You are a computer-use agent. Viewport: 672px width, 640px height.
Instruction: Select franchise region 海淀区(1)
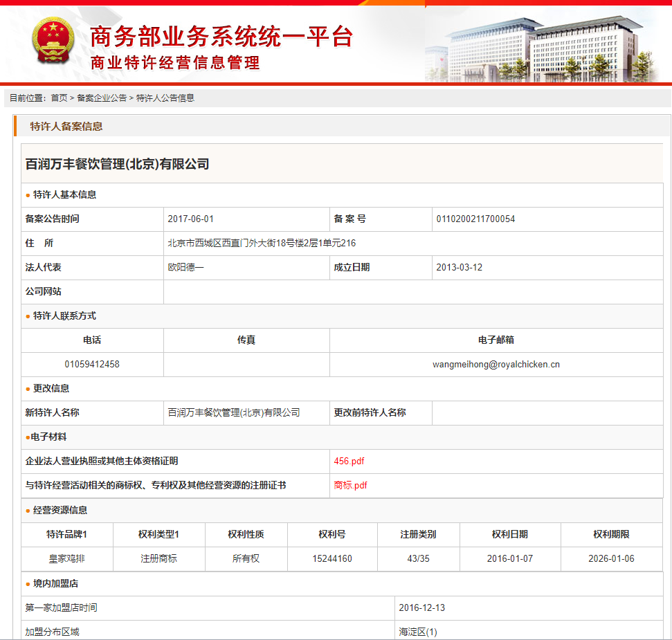(418, 632)
